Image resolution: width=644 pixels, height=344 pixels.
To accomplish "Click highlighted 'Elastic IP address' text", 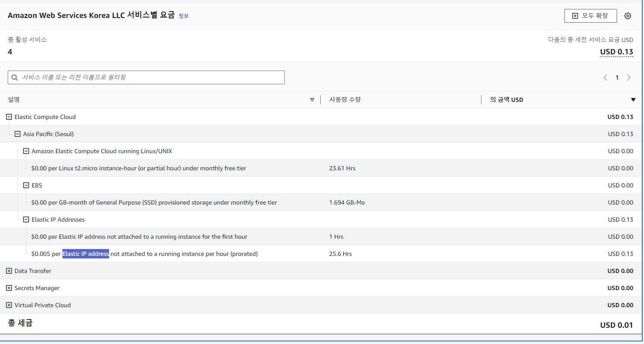I will click(86, 254).
